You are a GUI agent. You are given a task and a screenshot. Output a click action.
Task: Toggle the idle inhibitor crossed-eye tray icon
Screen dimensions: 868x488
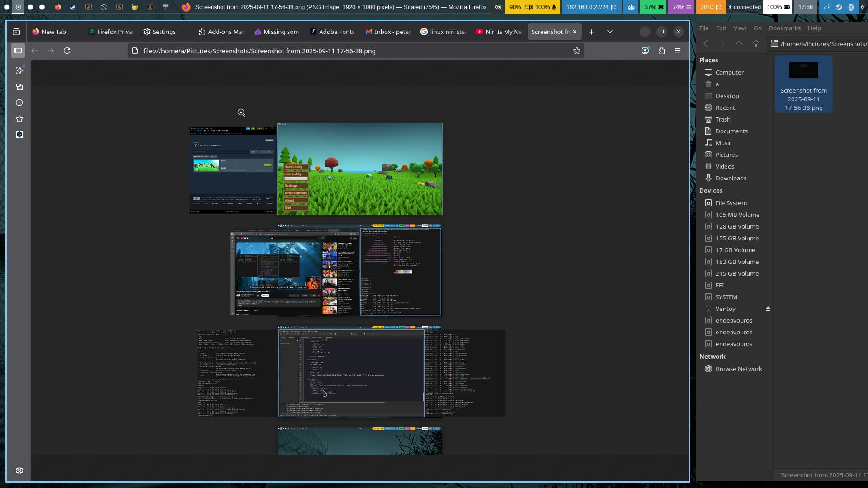pyautogui.click(x=498, y=7)
